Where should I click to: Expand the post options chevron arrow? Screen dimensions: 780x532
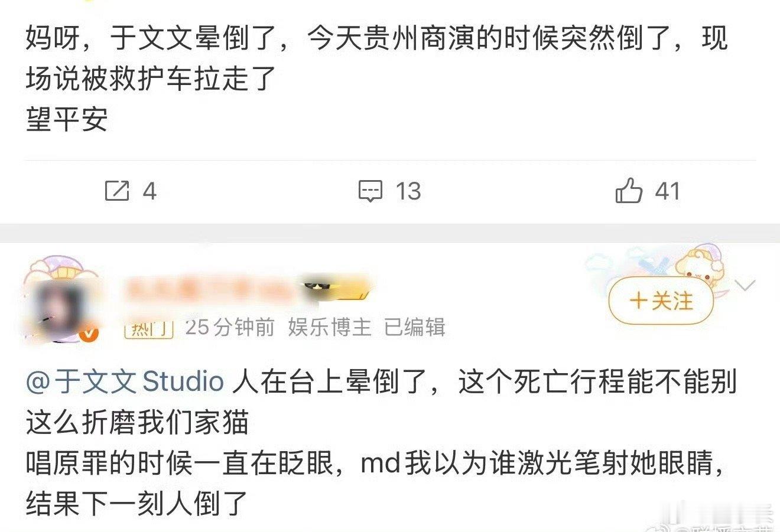pos(745,286)
